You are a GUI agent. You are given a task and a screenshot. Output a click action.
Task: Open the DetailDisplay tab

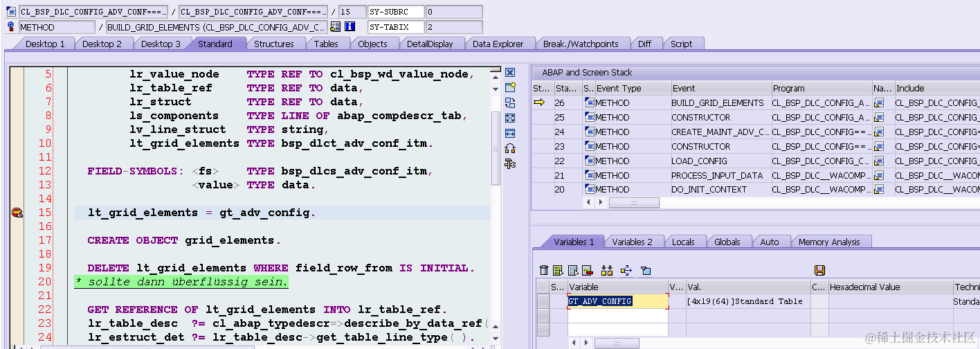coord(430,44)
